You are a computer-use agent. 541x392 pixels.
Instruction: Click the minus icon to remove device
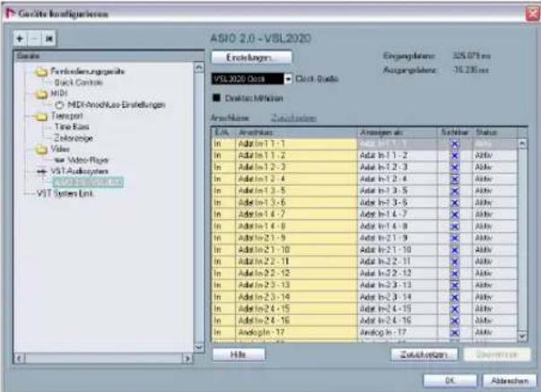pos(34,39)
